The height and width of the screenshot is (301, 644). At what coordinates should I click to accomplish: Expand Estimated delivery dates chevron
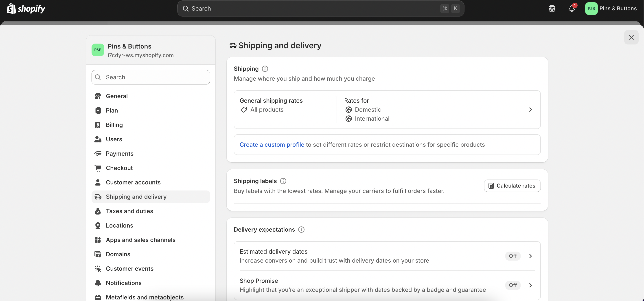click(x=530, y=256)
